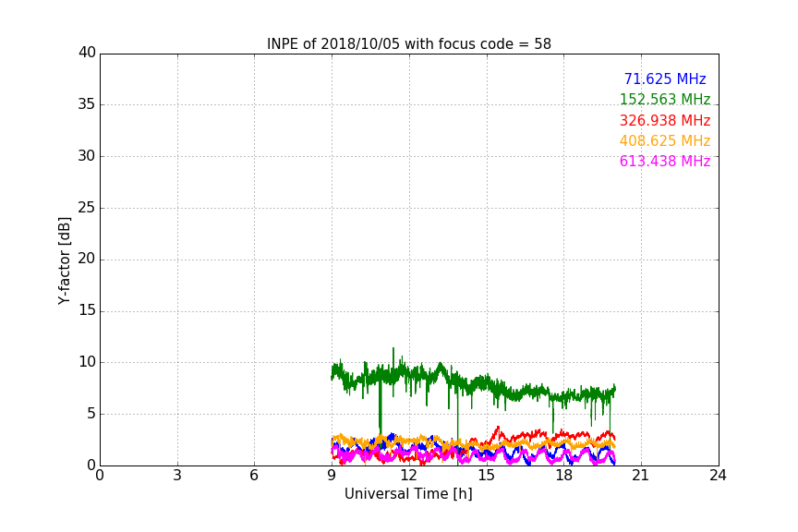The image size is (798, 532).
Task: Click the x-axis tick value 3
Action: click(177, 476)
